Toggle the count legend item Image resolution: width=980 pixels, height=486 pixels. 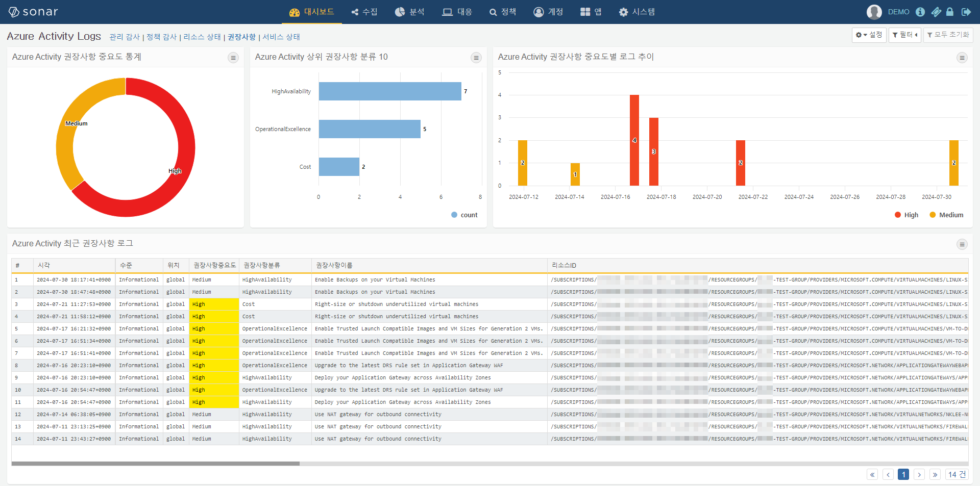[464, 215]
